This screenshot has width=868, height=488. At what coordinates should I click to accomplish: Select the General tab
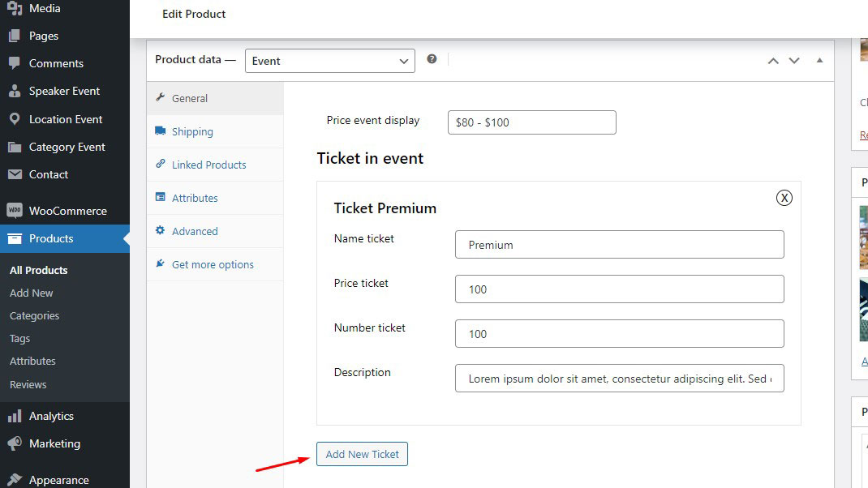(x=190, y=98)
